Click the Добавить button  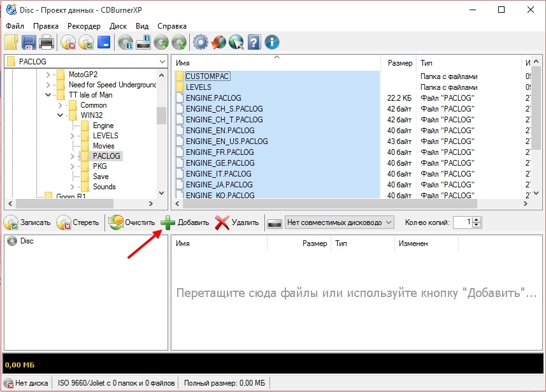click(185, 222)
